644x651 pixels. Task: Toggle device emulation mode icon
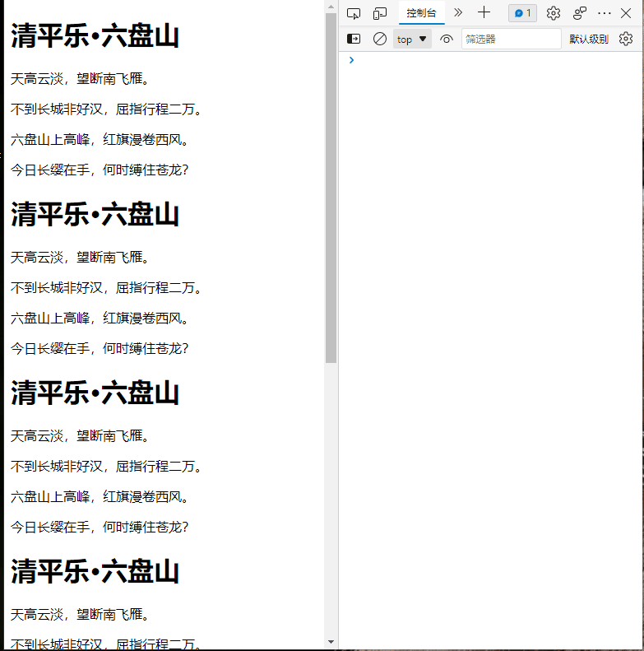point(380,14)
